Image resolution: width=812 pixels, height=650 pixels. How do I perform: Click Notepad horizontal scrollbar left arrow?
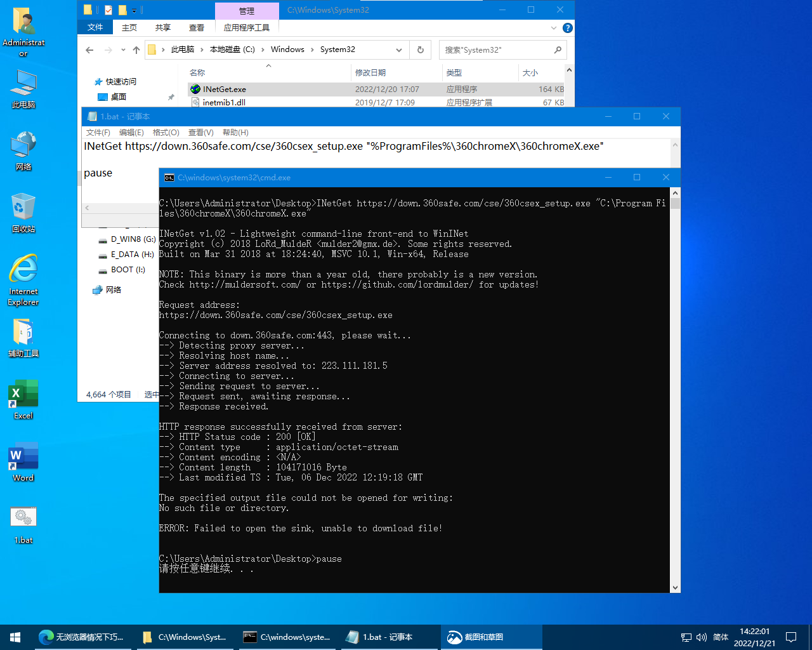(87, 208)
